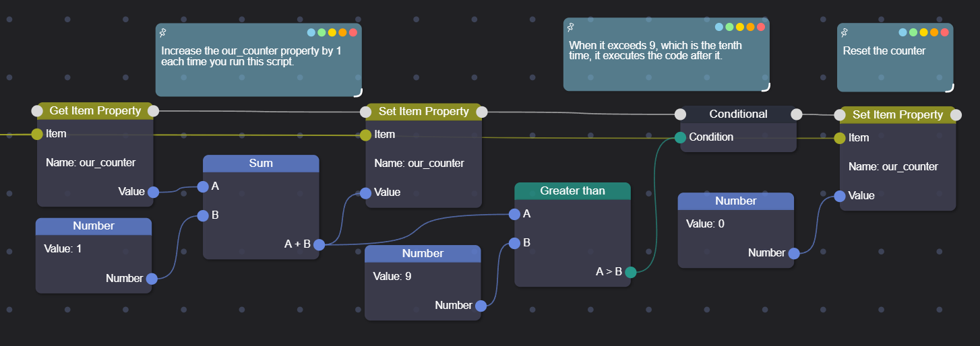Choose light blue dot on "When it exceeds 9" comment
Screen dimensions: 980x346
tap(719, 27)
